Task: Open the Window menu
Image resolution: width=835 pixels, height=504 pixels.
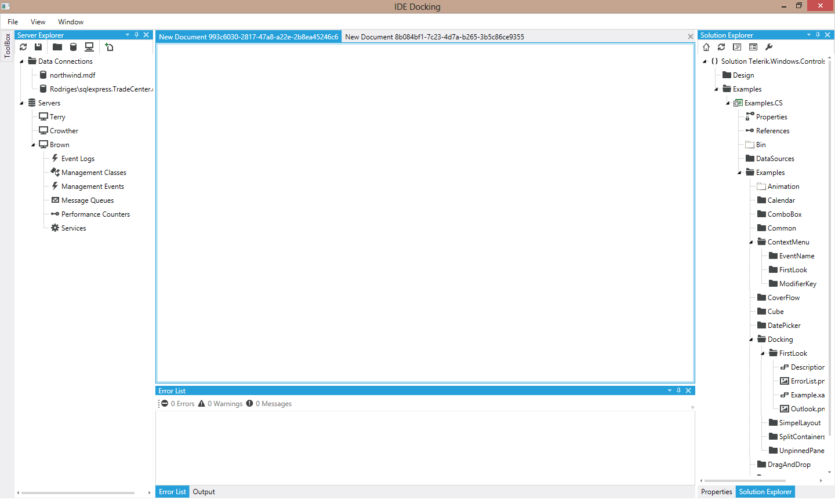Action: (x=70, y=21)
